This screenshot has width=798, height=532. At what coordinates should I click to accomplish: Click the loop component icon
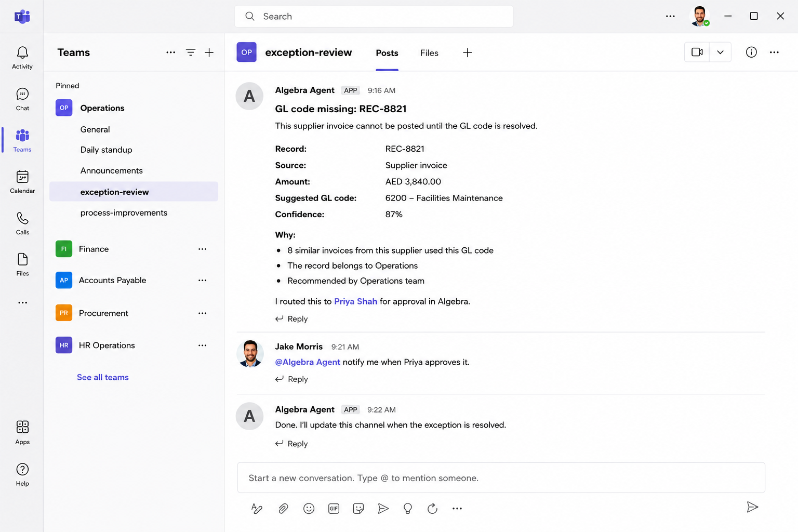pos(432,509)
